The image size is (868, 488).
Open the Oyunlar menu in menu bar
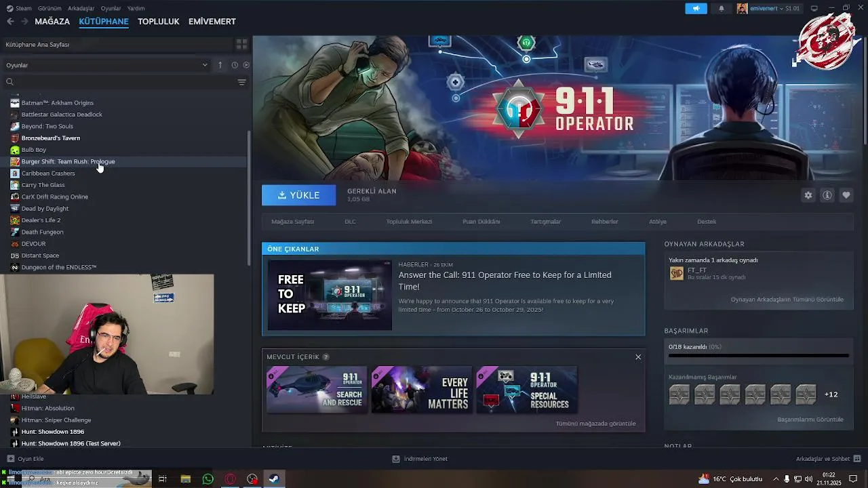[111, 8]
